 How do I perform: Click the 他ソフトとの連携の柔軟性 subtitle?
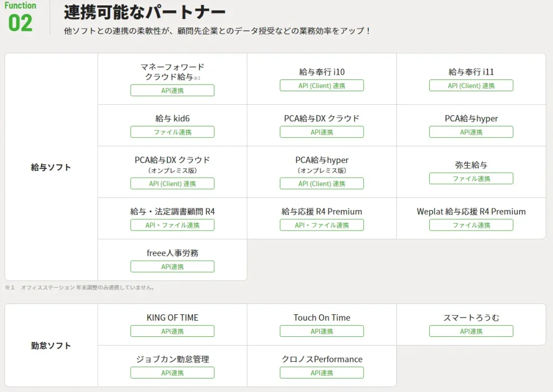click(217, 31)
